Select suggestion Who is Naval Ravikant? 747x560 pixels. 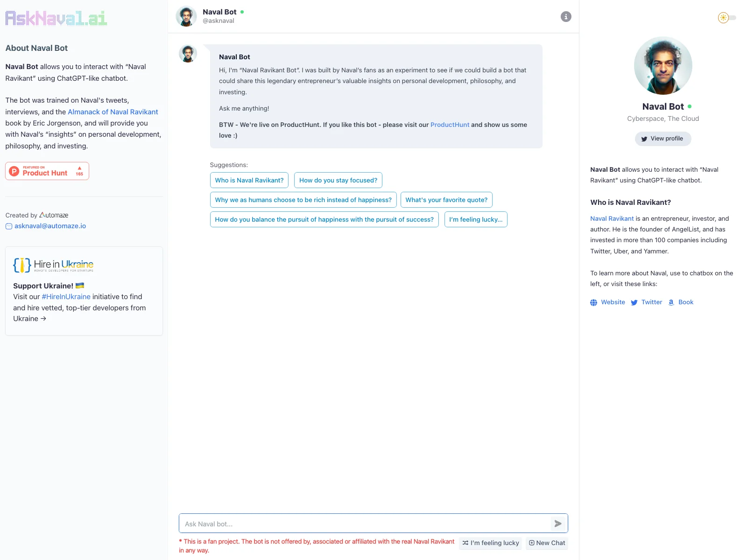tap(249, 180)
